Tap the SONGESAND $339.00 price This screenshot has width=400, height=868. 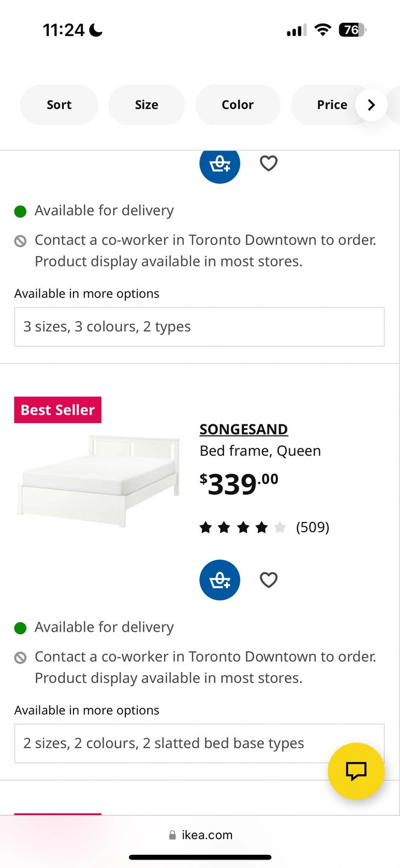[239, 483]
